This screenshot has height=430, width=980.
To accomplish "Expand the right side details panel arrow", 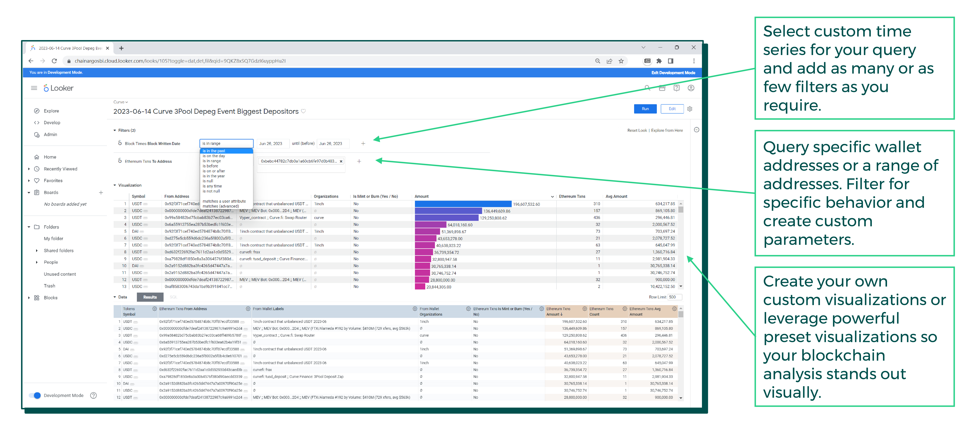I will 697,130.
